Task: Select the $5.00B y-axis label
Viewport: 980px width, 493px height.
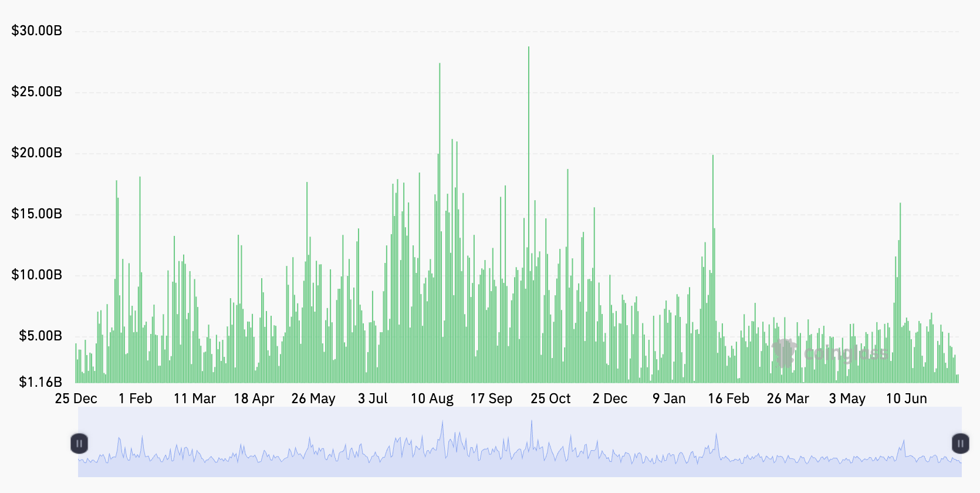Action: tap(40, 336)
